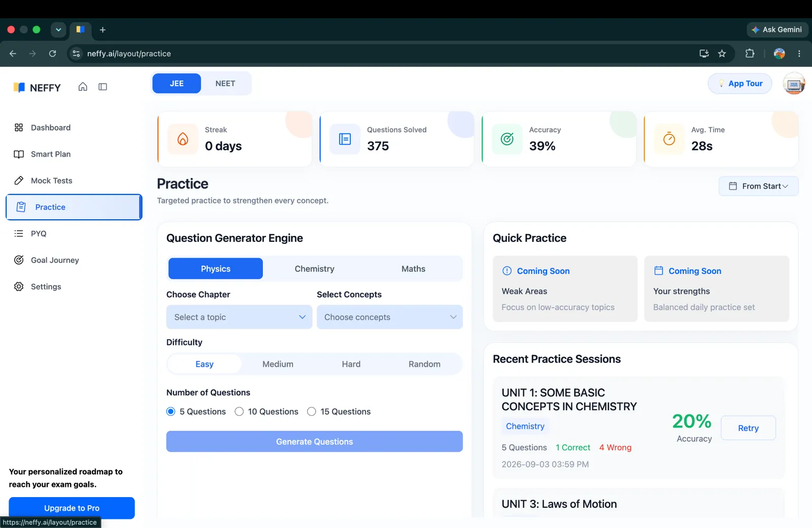The image size is (812, 528).
Task: Open a new browser tab
Action: pos(103,30)
